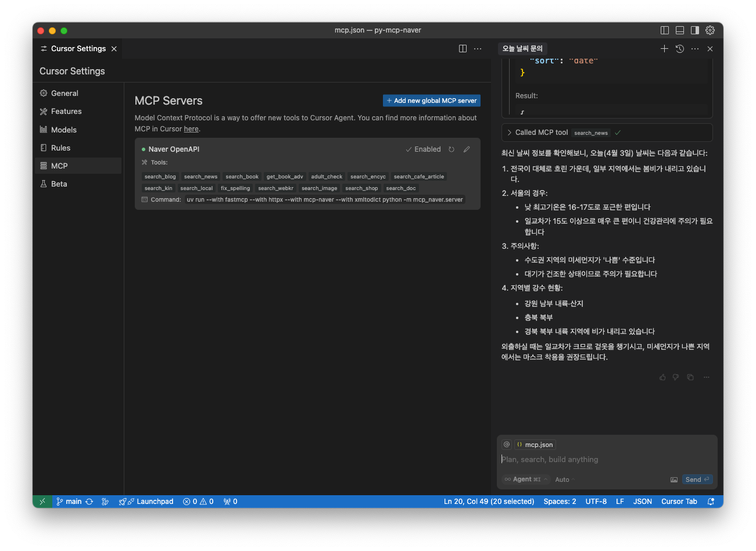Go to Models settings section

point(78,130)
